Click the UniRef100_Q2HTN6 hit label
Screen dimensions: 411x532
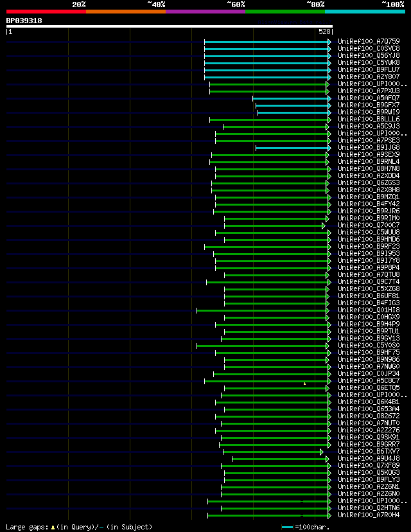(369, 508)
